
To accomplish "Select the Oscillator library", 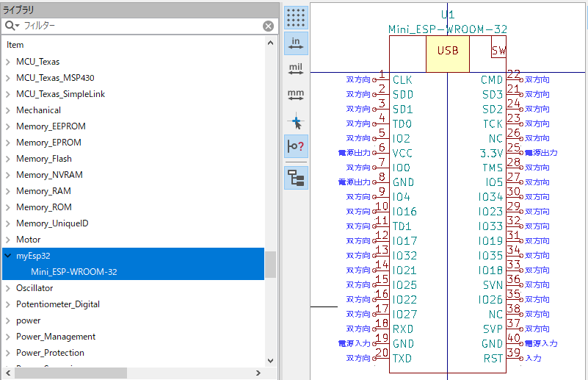I will tap(35, 288).
